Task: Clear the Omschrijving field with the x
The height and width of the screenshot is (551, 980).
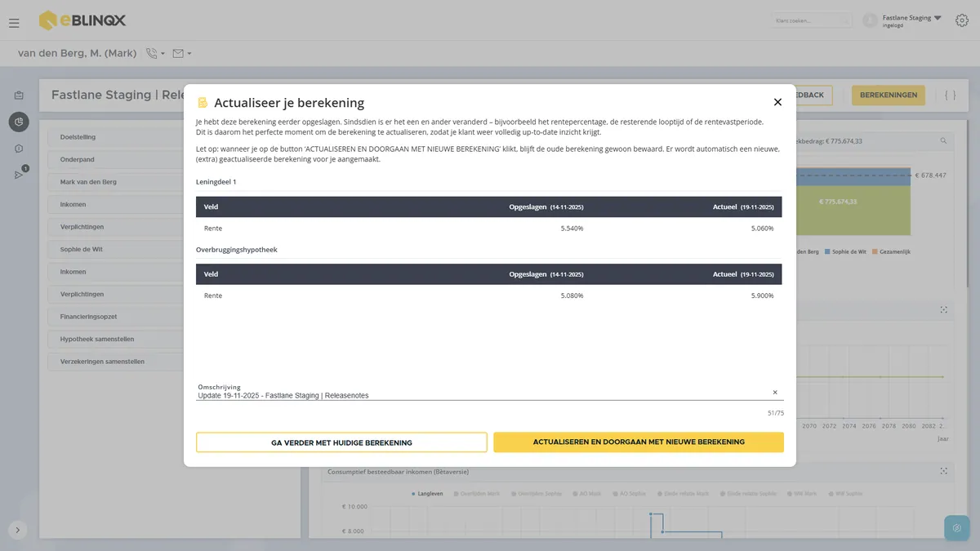Action: [775, 393]
